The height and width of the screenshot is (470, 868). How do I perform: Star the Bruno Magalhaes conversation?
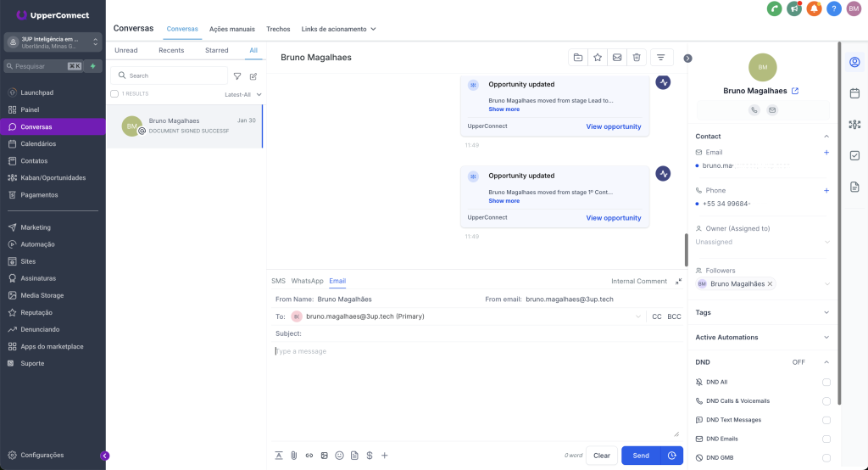tap(598, 58)
